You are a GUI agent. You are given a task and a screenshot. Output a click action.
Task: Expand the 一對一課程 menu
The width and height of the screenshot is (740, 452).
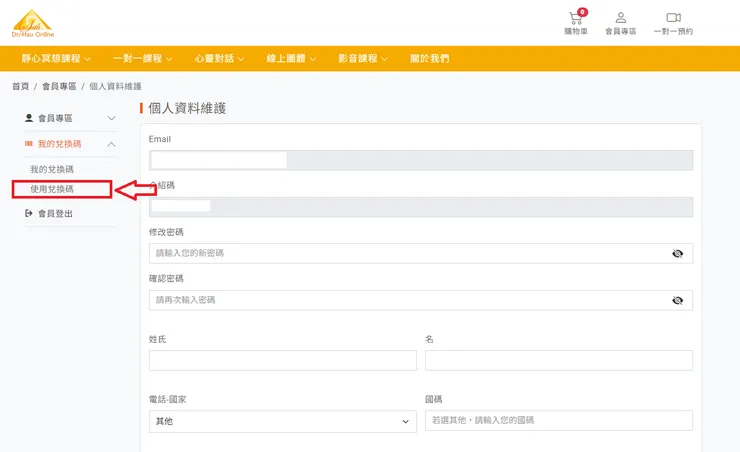(143, 59)
